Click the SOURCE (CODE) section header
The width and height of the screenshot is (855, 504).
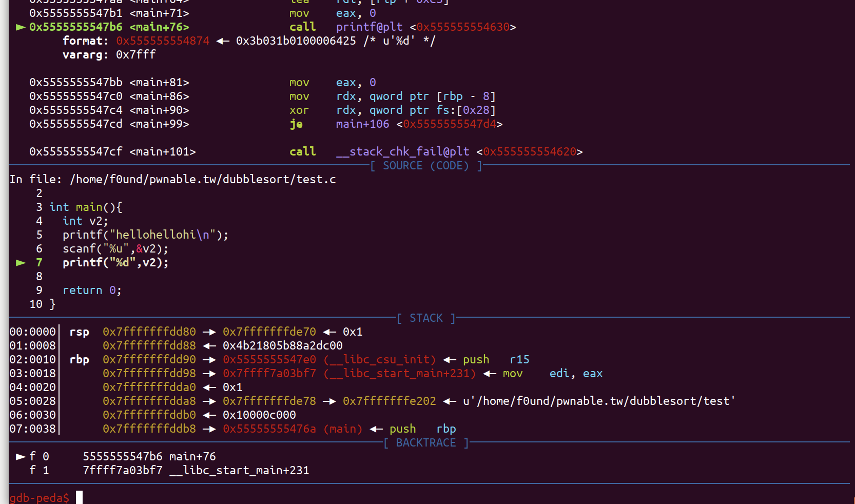[x=425, y=166]
